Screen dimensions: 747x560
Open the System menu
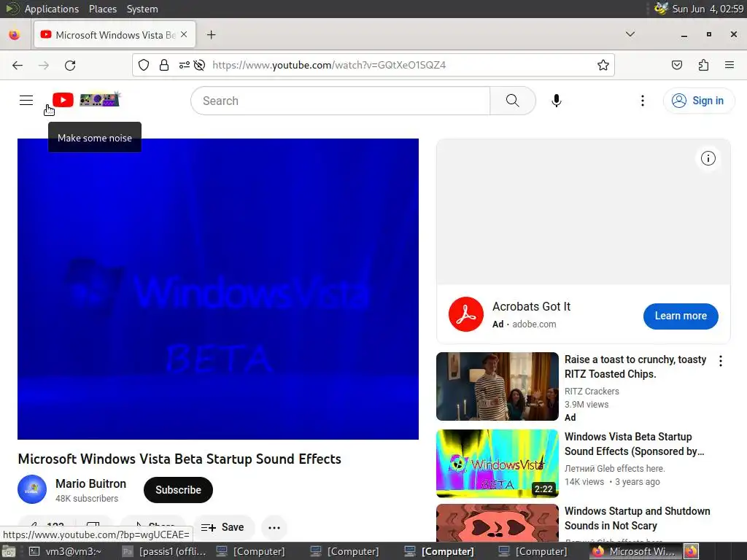pyautogui.click(x=142, y=9)
